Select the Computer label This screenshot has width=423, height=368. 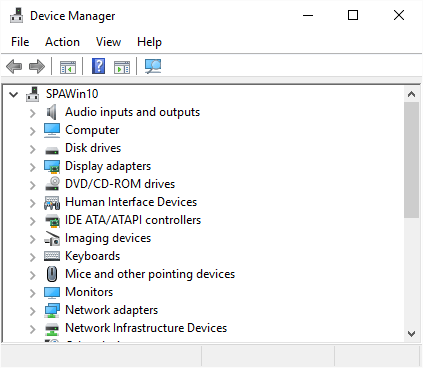point(92,130)
